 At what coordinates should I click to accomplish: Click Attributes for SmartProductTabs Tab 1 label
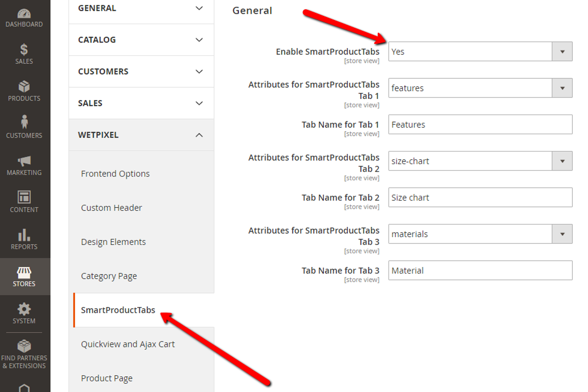[314, 90]
